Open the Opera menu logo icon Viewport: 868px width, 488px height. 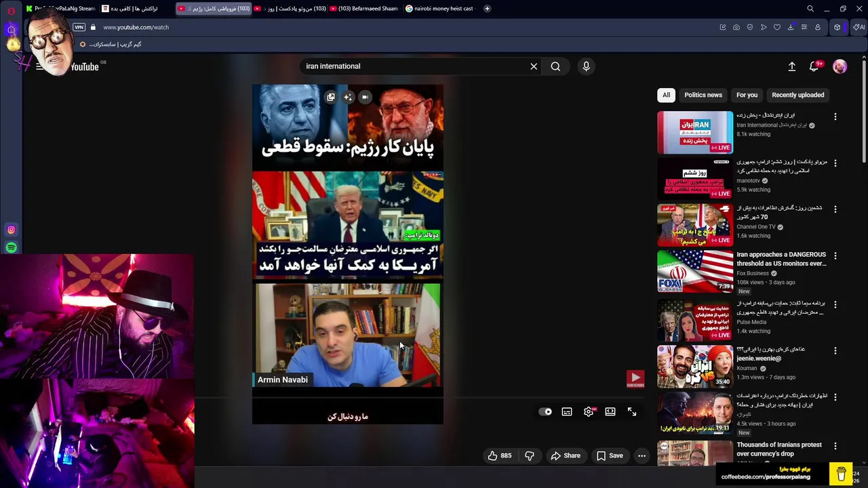(x=12, y=10)
